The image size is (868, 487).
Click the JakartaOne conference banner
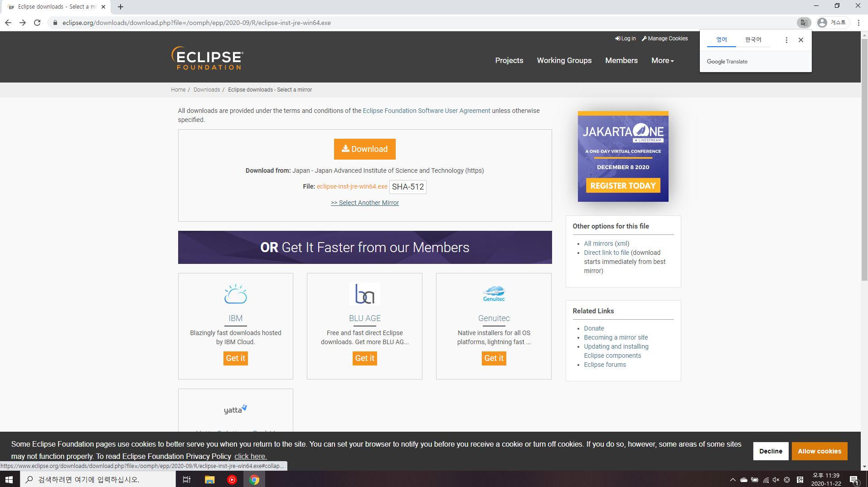click(623, 156)
